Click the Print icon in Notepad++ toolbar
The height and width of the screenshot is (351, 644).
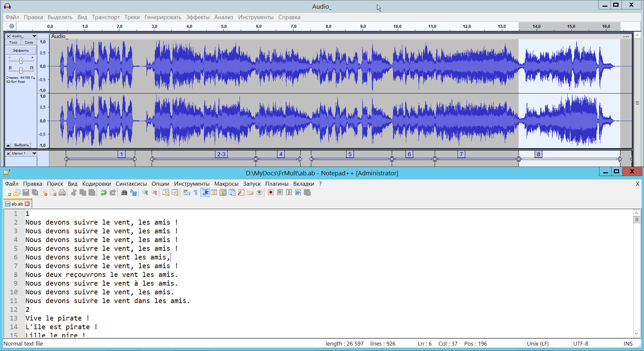tap(62, 192)
